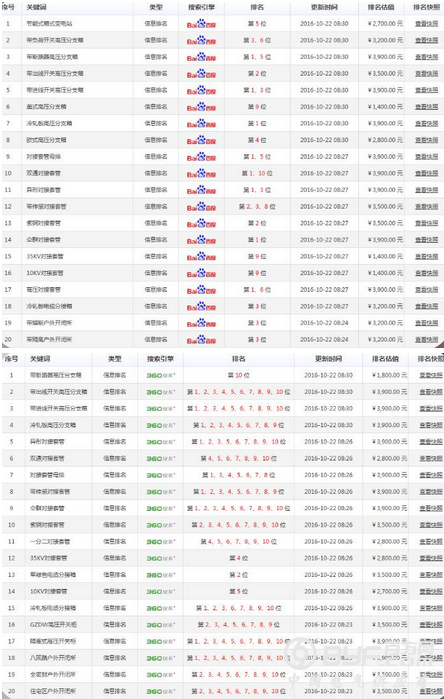Click the Baidu logo in Baidu table row 1
The height and width of the screenshot is (699, 444).
[x=201, y=24]
